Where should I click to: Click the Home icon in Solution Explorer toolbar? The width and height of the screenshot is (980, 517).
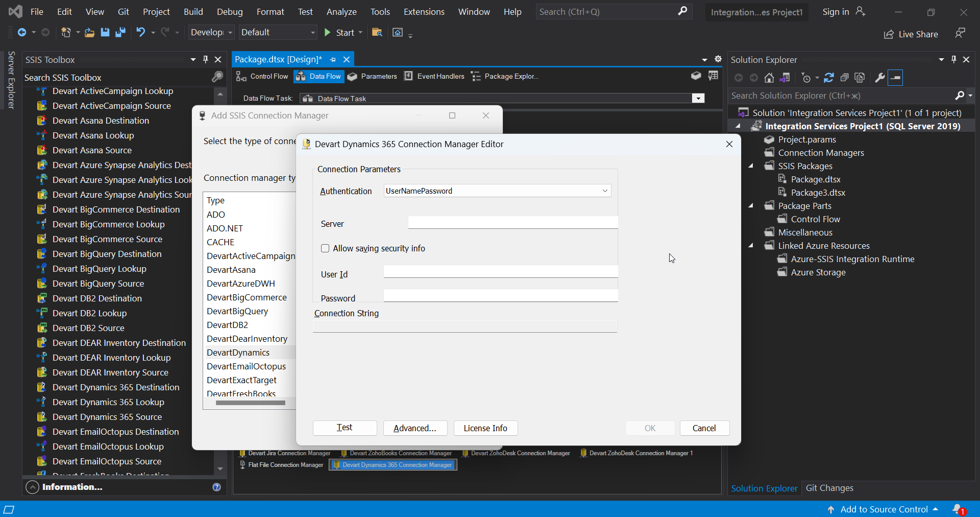769,78
